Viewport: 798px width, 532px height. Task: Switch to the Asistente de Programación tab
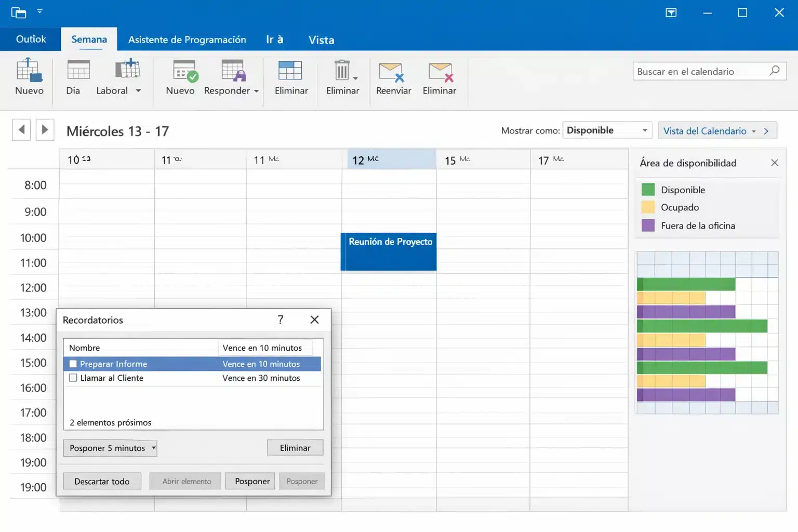point(187,39)
